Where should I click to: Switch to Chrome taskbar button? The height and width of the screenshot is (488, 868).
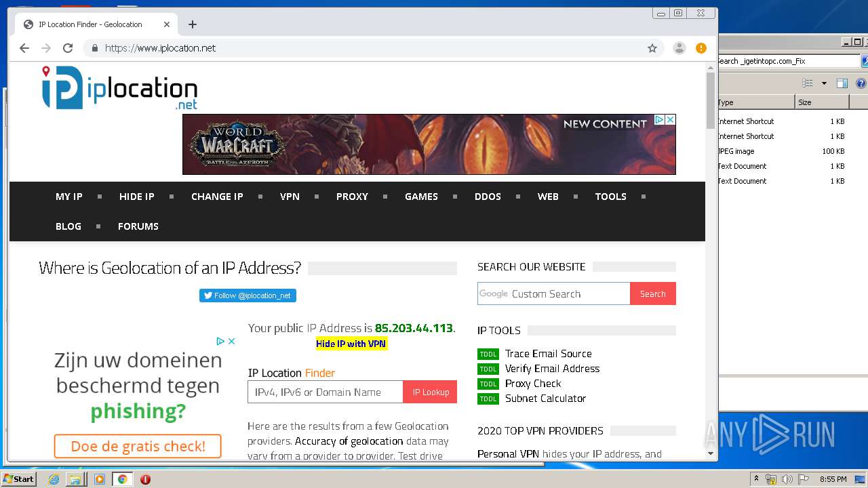point(122,479)
